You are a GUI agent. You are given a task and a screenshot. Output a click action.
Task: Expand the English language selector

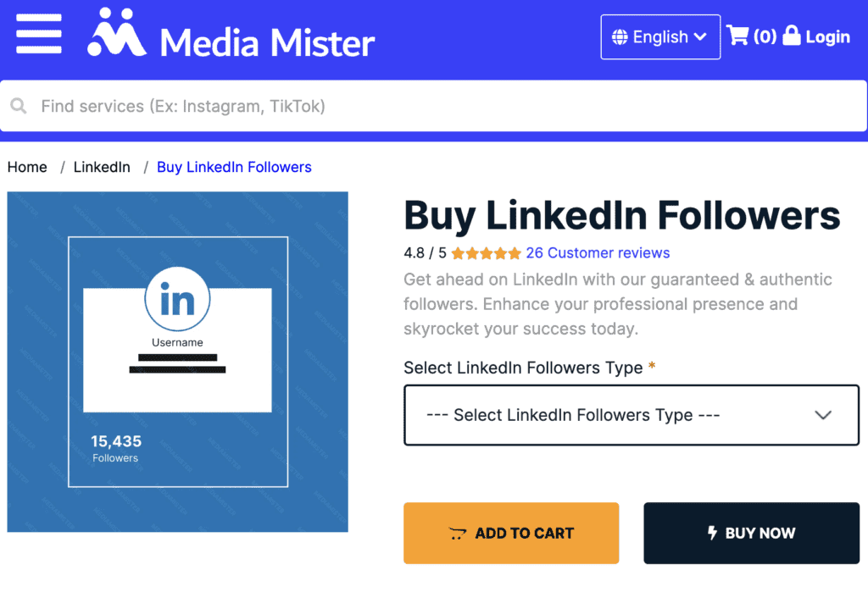pyautogui.click(x=660, y=36)
